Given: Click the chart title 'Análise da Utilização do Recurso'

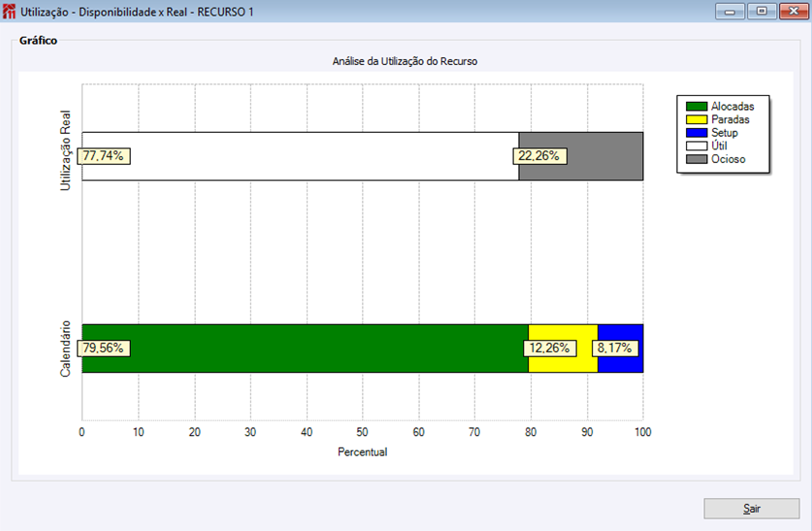Looking at the screenshot, I should point(405,61).
